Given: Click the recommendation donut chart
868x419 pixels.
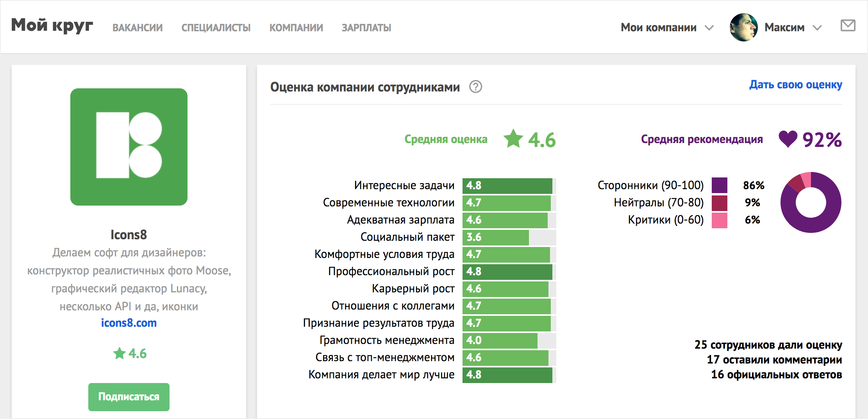Looking at the screenshot, I should [x=811, y=202].
